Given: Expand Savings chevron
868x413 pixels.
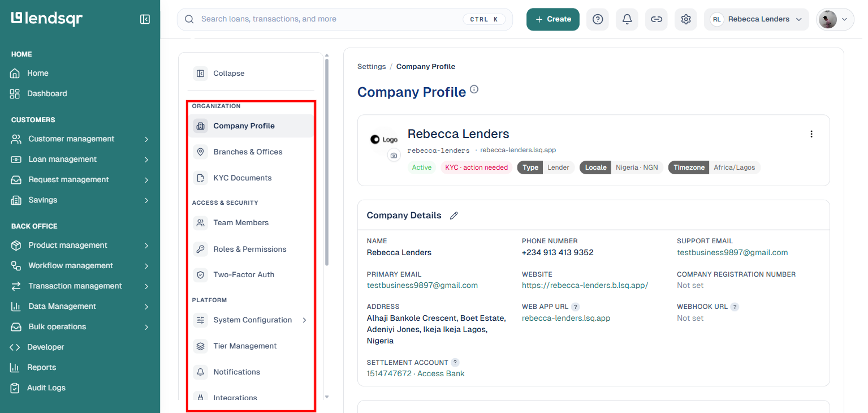Looking at the screenshot, I should click(146, 200).
